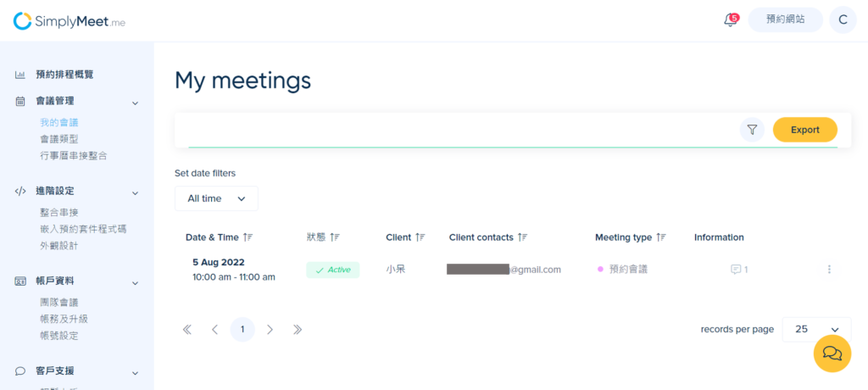868x390 pixels.
Task: Open 預約排程概覽 in the sidebar
Action: point(64,75)
